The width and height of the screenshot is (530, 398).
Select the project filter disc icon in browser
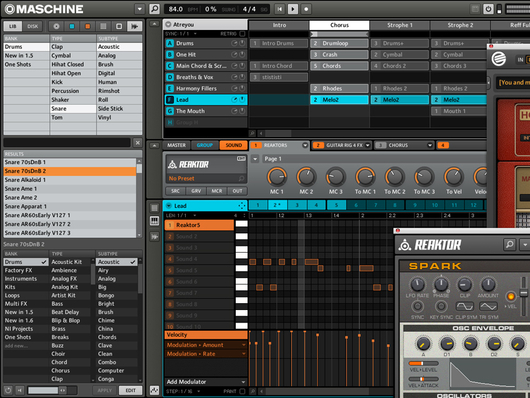(56, 26)
